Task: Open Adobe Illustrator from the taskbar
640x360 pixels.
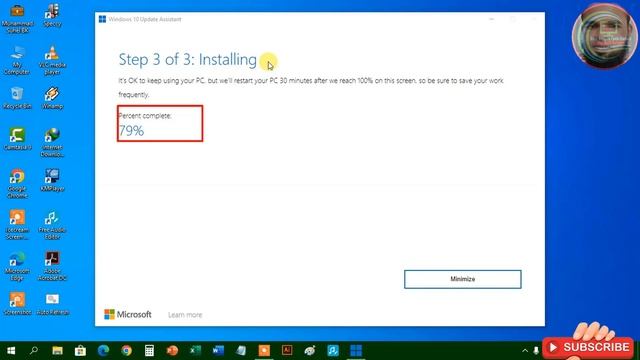Action: point(287,351)
